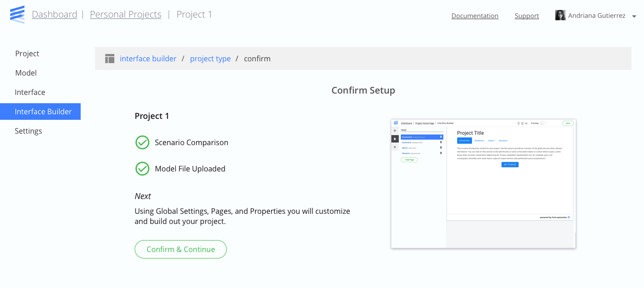Toggle the Preview switch in the mockup header

[543, 123]
